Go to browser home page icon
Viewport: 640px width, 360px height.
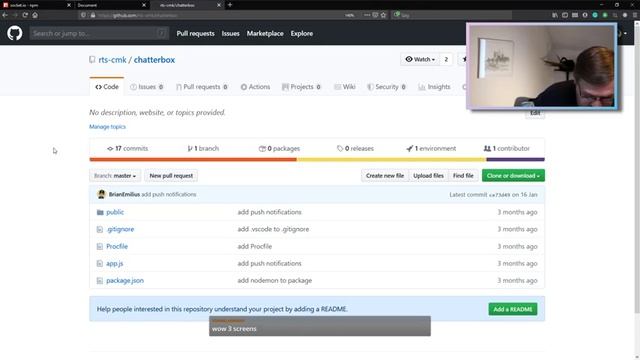[35, 15]
